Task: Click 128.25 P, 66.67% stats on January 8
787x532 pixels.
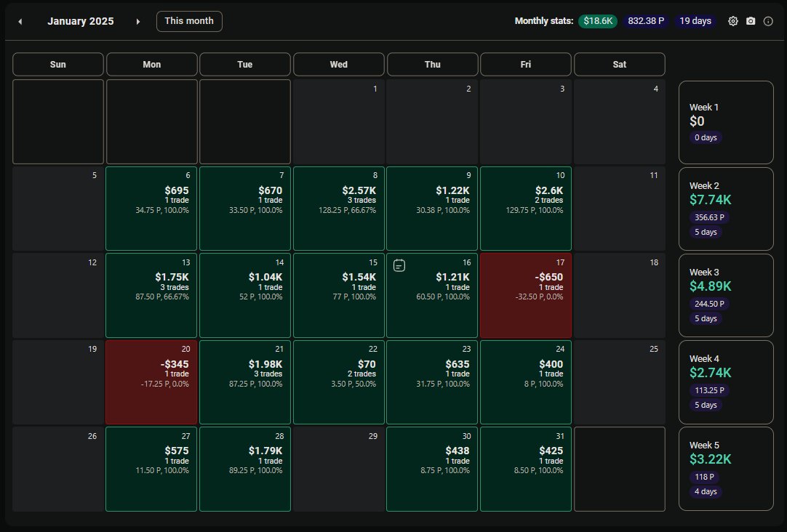Action: point(348,210)
